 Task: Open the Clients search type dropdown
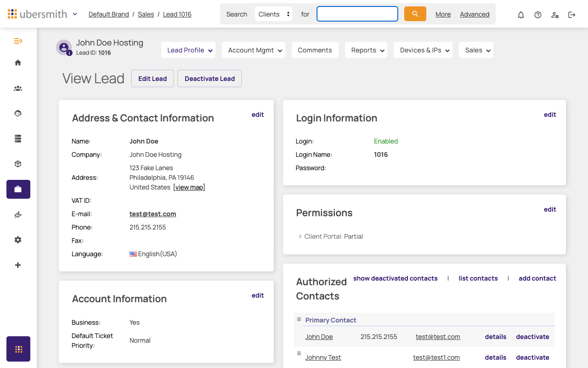[x=273, y=14]
